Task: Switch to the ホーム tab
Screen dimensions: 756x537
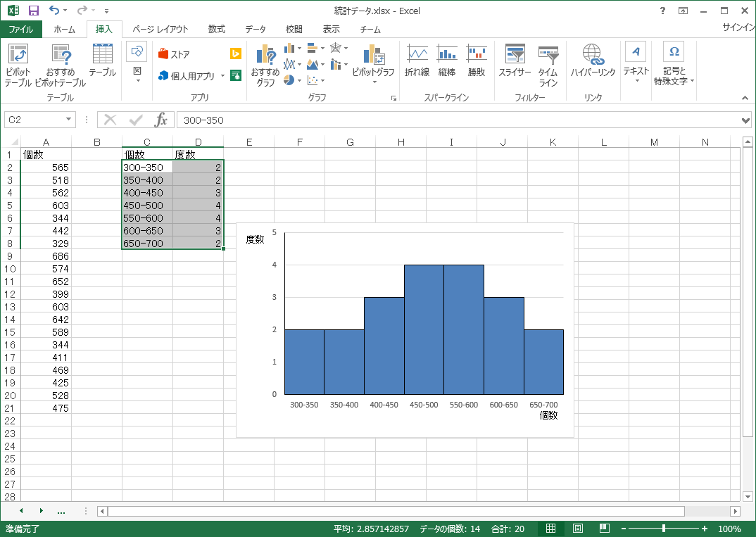Action: point(64,29)
